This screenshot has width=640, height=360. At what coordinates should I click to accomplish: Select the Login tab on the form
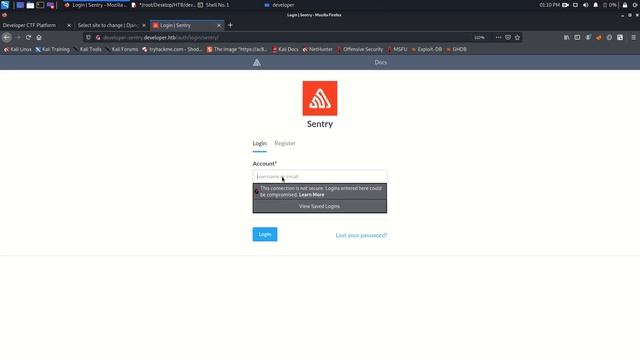click(x=259, y=143)
